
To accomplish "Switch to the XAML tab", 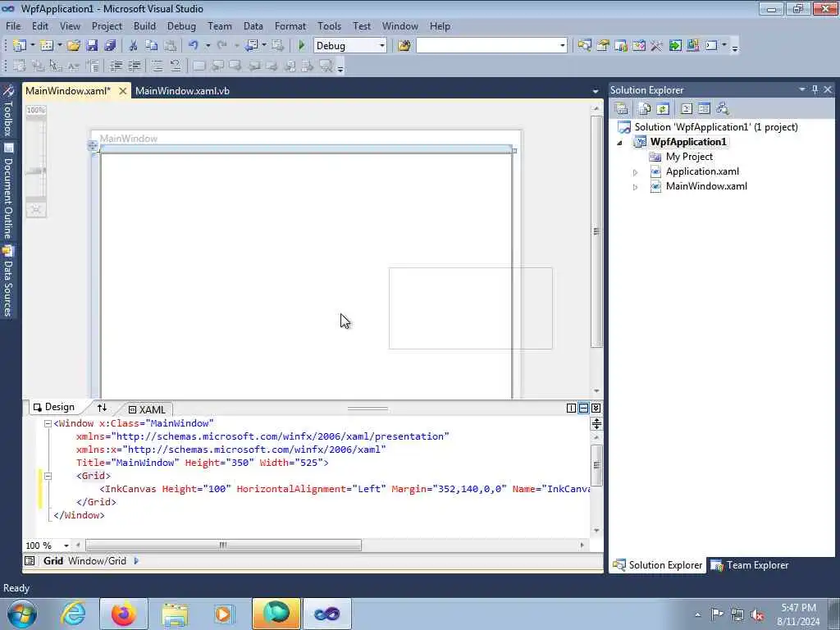I will 148,409.
